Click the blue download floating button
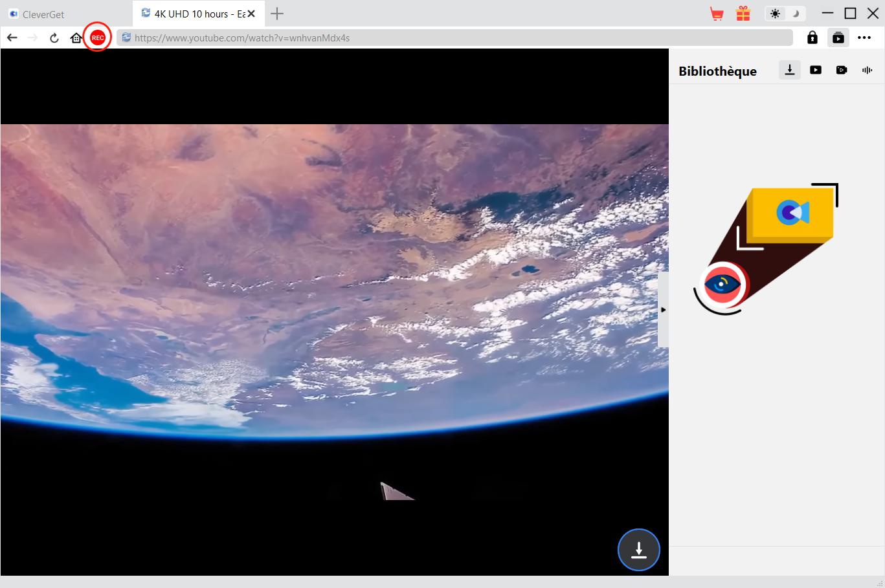The image size is (885, 588). [x=638, y=550]
